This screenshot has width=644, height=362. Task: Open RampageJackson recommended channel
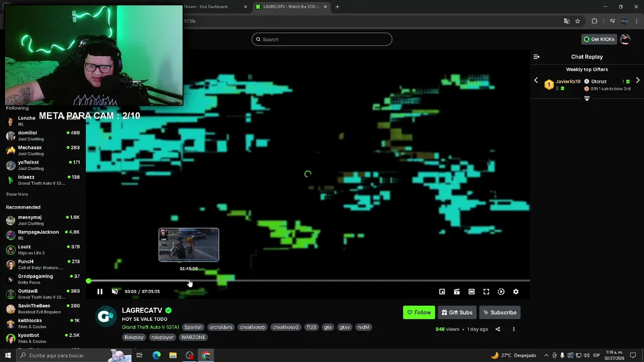[x=43, y=235]
